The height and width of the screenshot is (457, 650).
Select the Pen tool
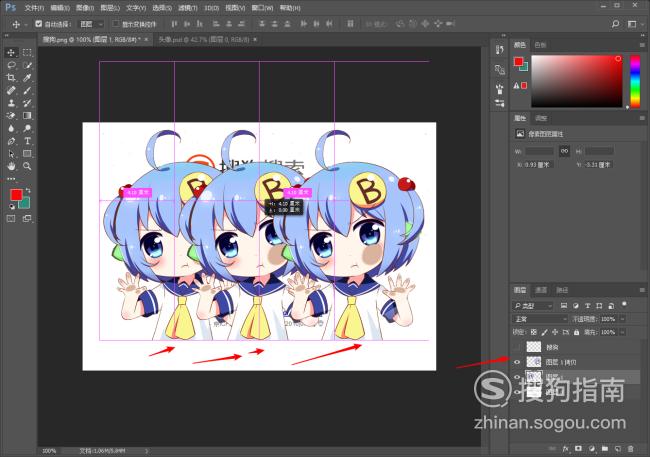click(11, 141)
